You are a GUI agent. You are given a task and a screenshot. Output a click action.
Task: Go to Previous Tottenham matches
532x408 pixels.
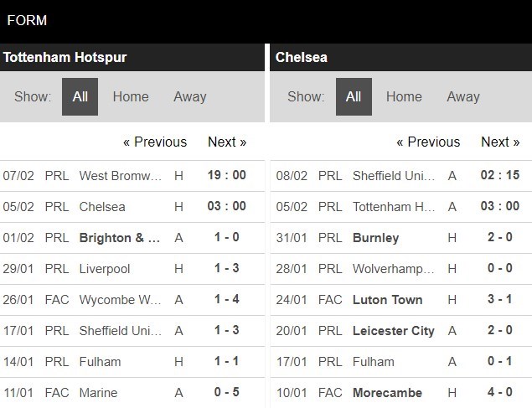pyautogui.click(x=155, y=142)
